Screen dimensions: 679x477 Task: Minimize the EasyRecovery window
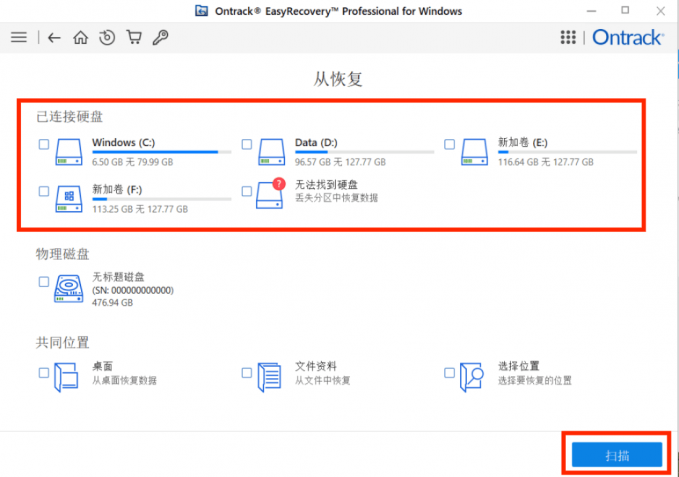pyautogui.click(x=592, y=11)
